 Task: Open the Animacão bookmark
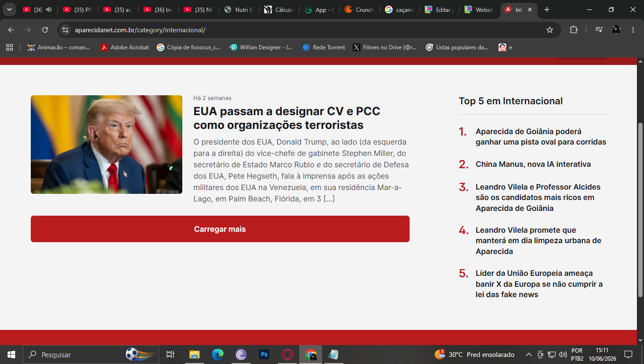pyautogui.click(x=59, y=47)
